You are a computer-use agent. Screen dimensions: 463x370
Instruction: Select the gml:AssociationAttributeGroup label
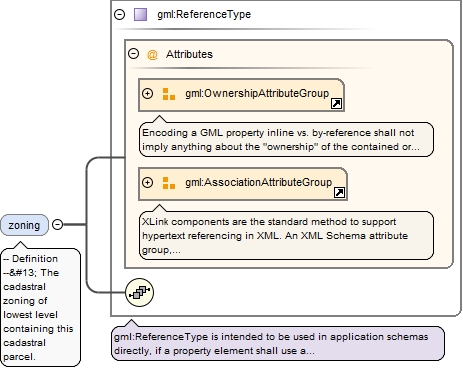[x=259, y=182]
